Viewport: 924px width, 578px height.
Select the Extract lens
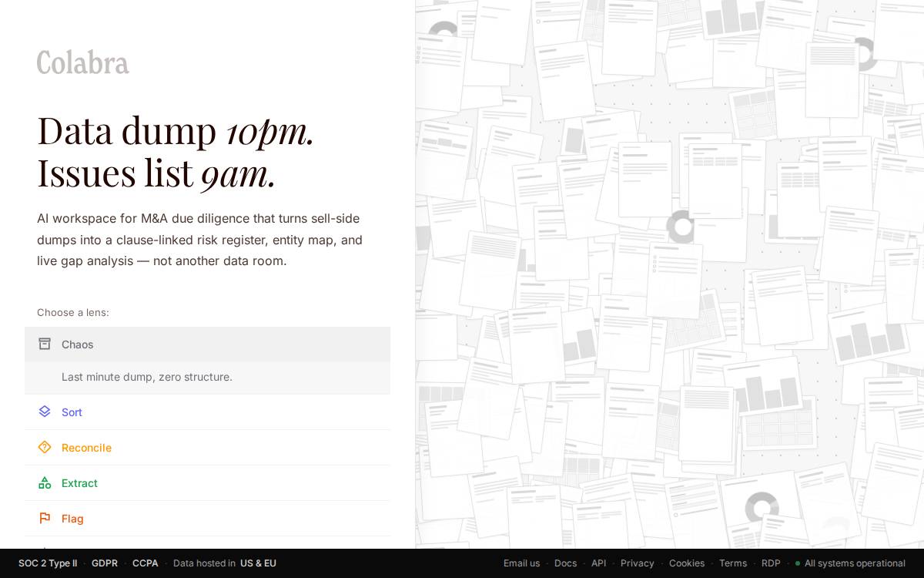pyautogui.click(x=207, y=483)
